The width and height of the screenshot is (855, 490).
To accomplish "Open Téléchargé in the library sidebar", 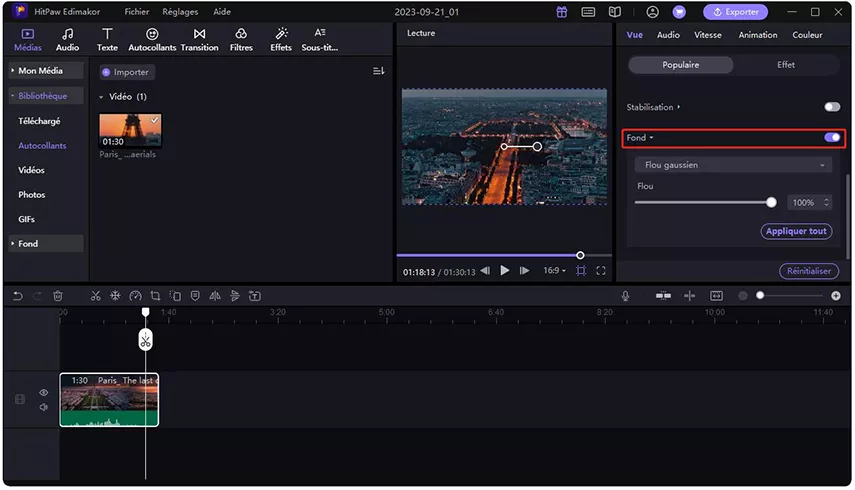I will (39, 121).
